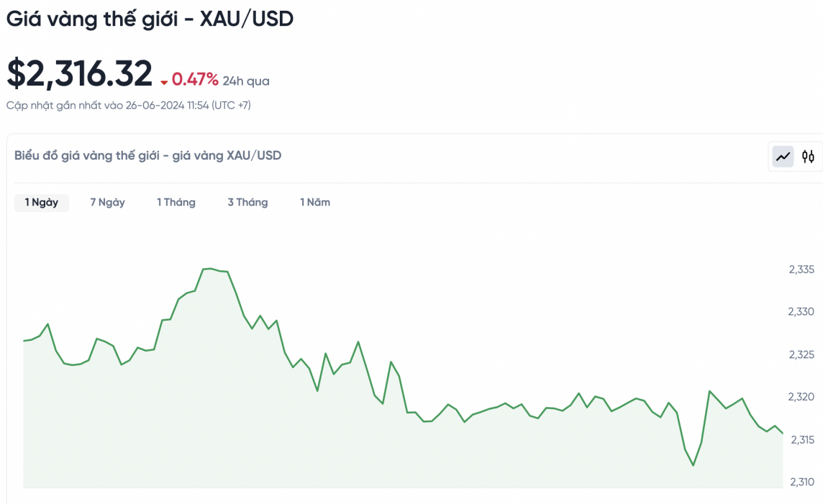Click the red down-arrow price change indicator
Image resolution: width=823 pixels, height=504 pixels.
click(x=164, y=82)
